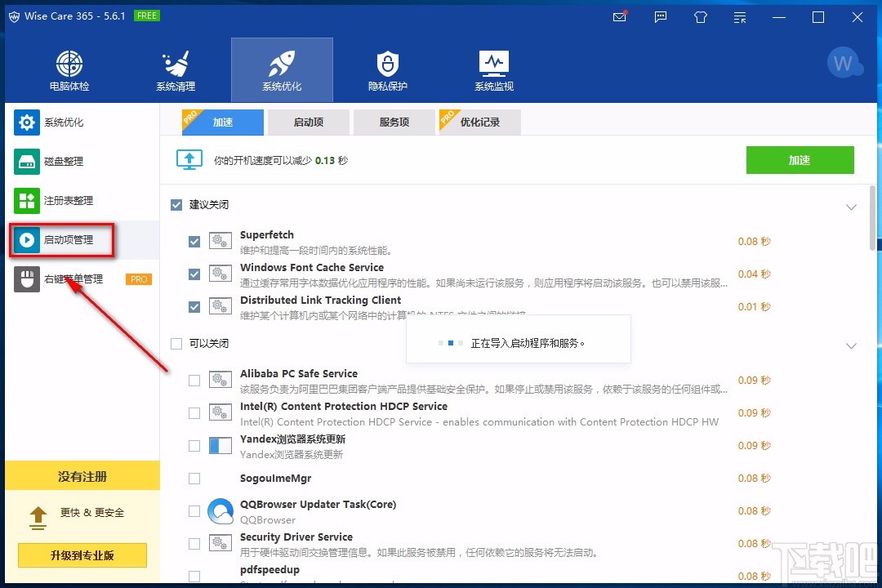Click the upgrade arrow icon near 更快 & 更安全
This screenshot has height=588, width=882.
38,518
